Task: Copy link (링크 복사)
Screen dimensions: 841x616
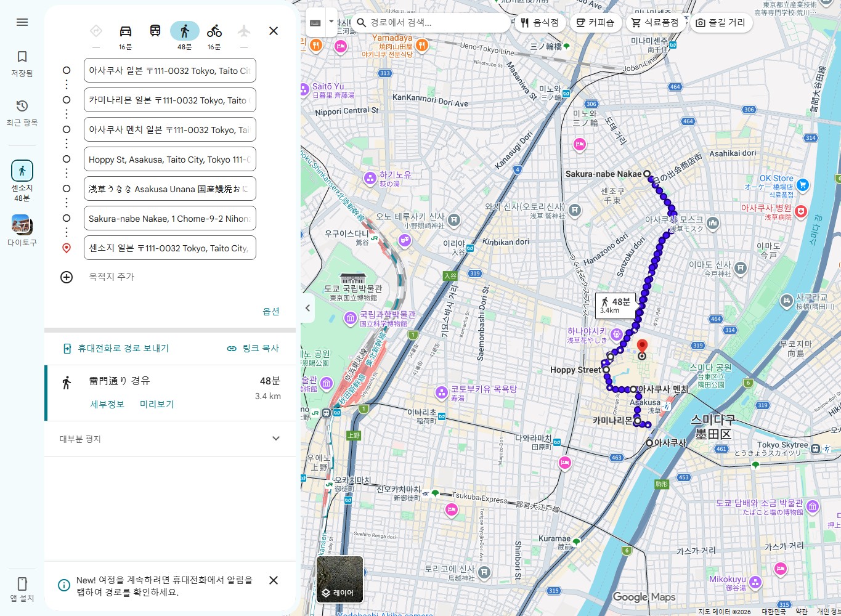Action: click(x=253, y=349)
